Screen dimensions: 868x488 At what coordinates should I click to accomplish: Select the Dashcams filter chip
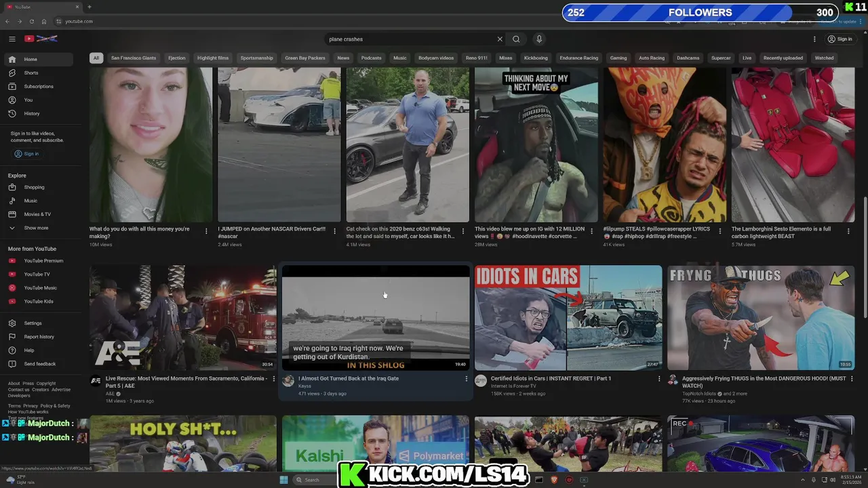point(688,58)
